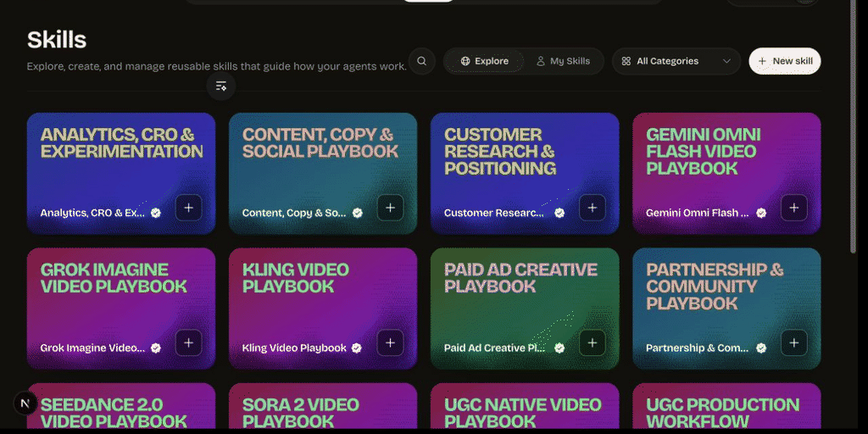The image size is (868, 434).
Task: Add the Paid Ad Creative Playbook skill
Action: tap(593, 342)
